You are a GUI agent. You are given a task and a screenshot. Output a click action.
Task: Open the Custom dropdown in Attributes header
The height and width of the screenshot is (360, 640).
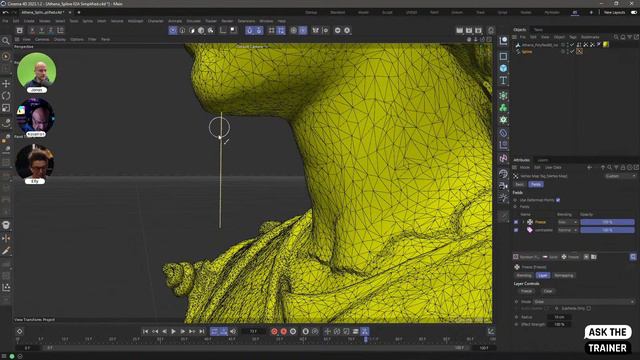(620, 176)
